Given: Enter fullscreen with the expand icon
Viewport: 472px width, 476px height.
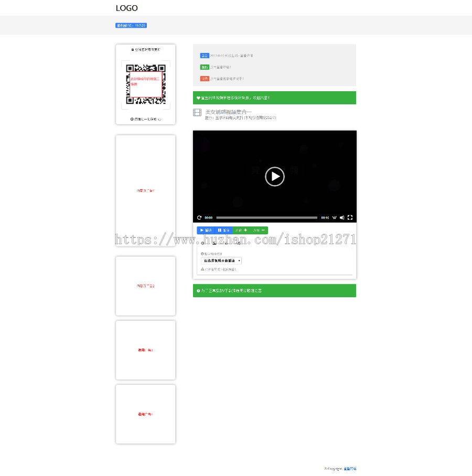Looking at the screenshot, I should (x=350, y=218).
